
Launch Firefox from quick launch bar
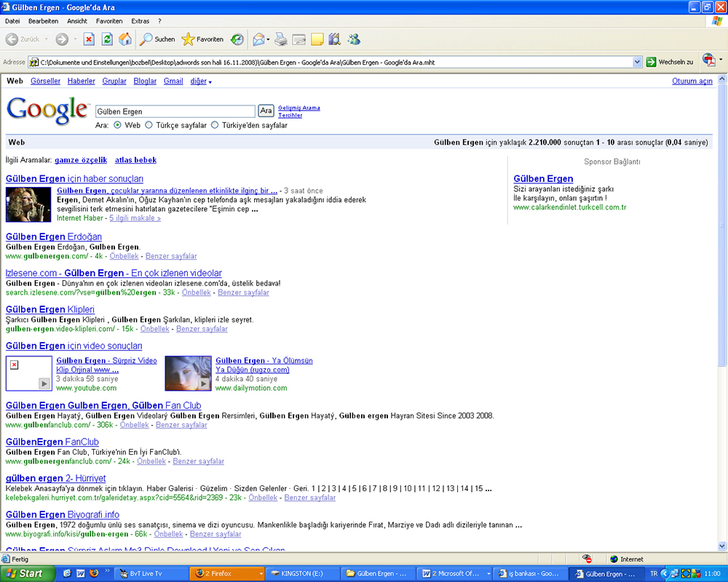click(94, 573)
